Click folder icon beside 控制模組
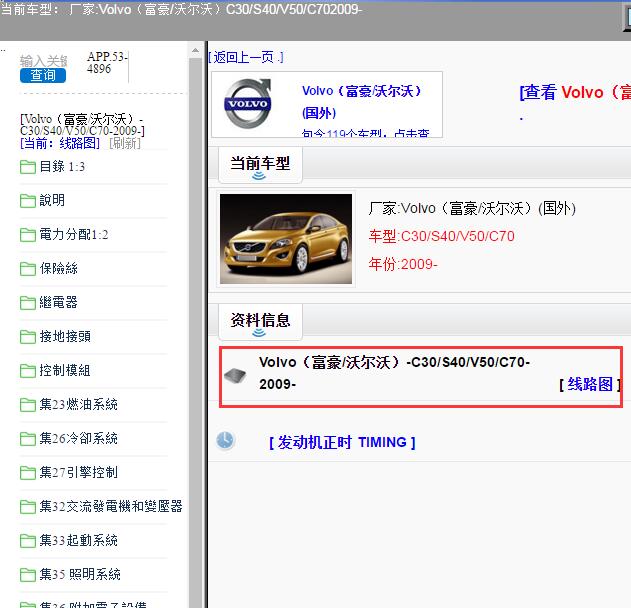The width and height of the screenshot is (631, 608). click(x=28, y=371)
